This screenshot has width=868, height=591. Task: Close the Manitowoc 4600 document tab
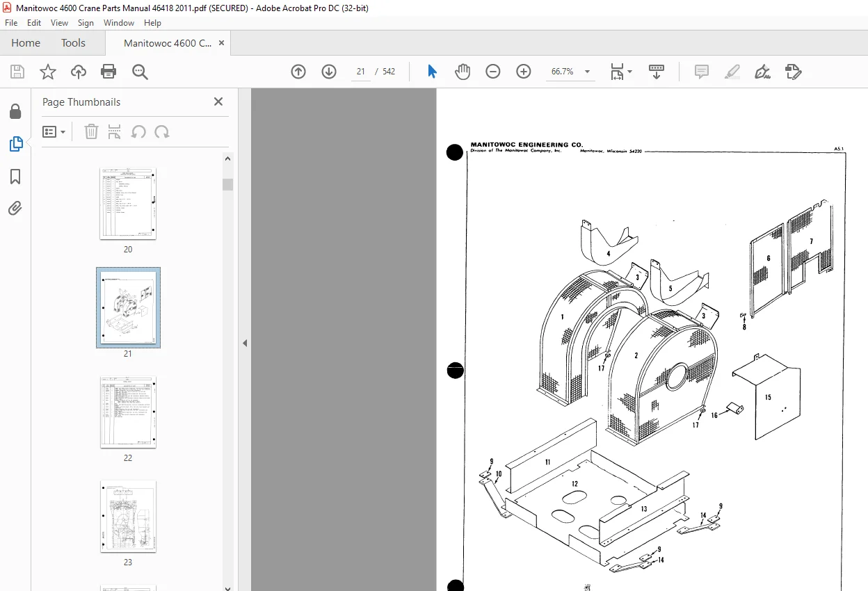tap(222, 43)
